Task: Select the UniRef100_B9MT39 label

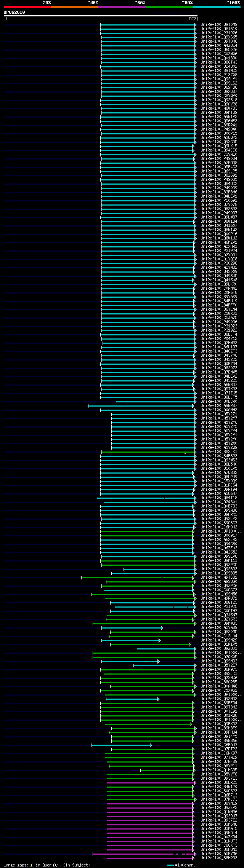Action: pyautogui.click(x=219, y=113)
